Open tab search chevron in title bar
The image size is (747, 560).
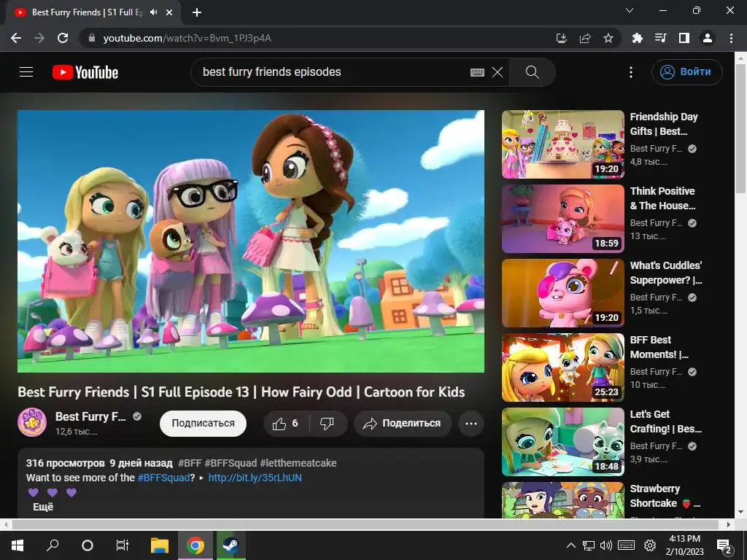tap(630, 10)
